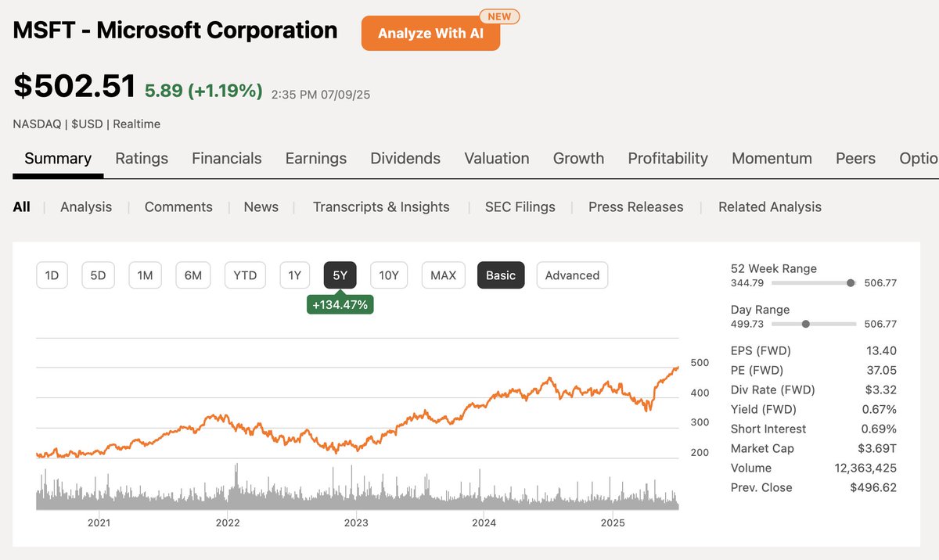This screenshot has width=939, height=560.
Task: Click the $502.51 stock price
Action: click(74, 86)
